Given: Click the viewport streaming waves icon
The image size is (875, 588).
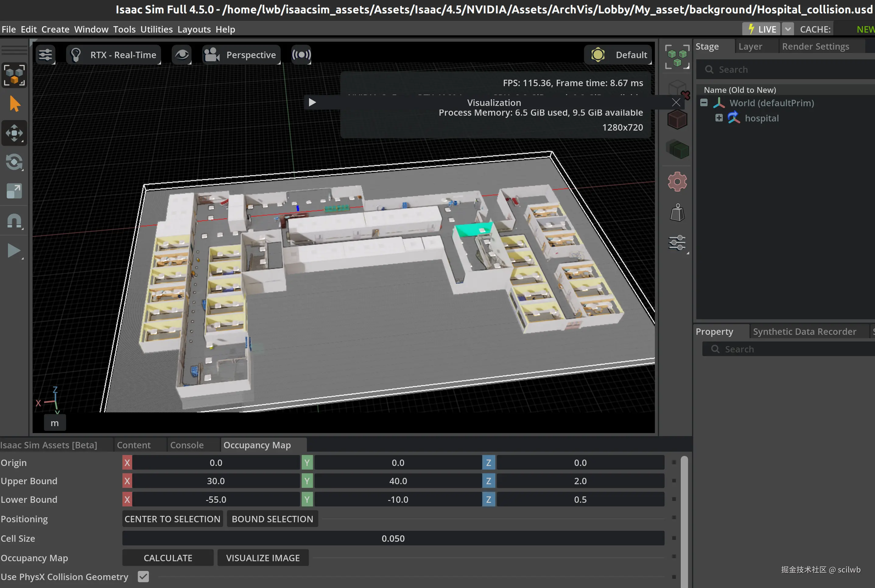Looking at the screenshot, I should click(301, 55).
